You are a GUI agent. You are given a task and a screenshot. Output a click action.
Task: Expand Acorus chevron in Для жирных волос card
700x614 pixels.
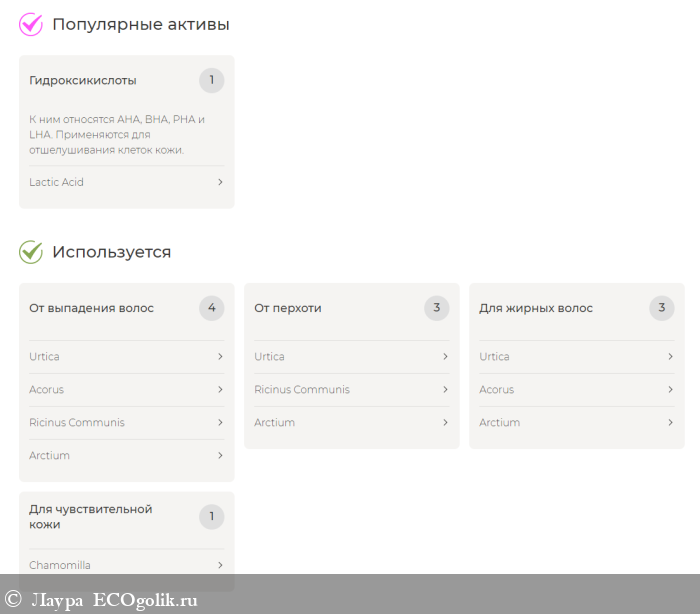(670, 390)
